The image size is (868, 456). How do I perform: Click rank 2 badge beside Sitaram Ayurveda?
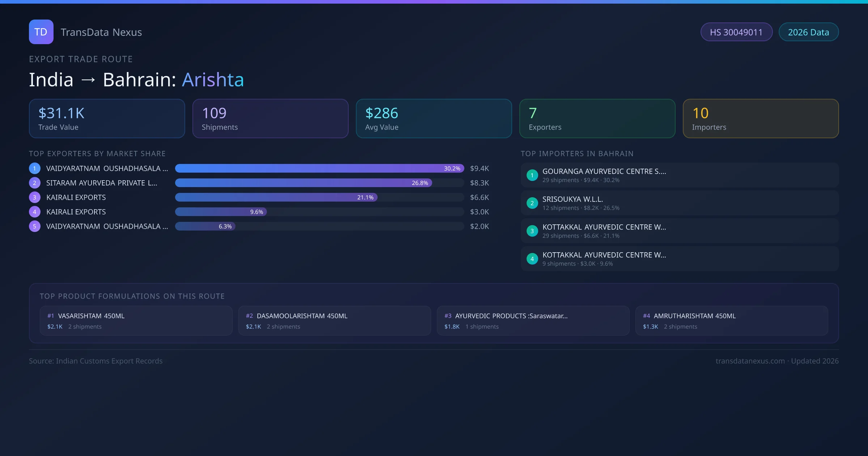(35, 183)
